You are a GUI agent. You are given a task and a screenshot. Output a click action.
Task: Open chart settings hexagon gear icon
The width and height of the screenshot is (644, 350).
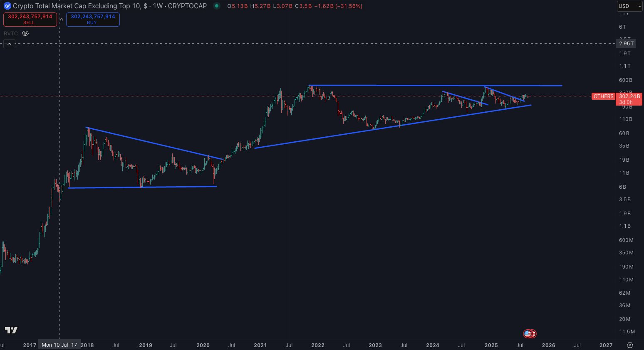(x=630, y=345)
